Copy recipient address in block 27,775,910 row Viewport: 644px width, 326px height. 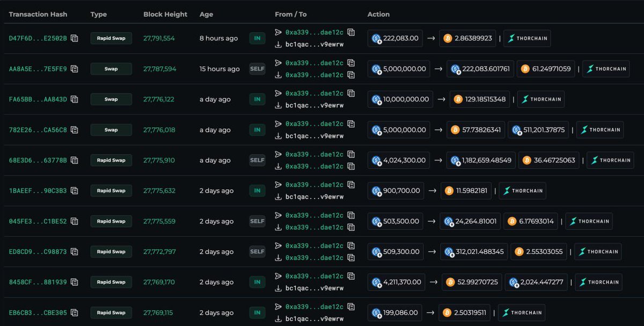(x=351, y=166)
